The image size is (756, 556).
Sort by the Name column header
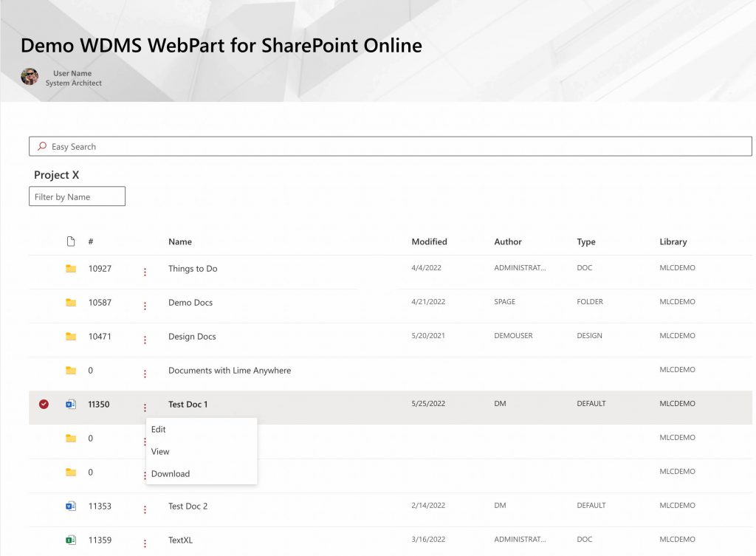(180, 241)
